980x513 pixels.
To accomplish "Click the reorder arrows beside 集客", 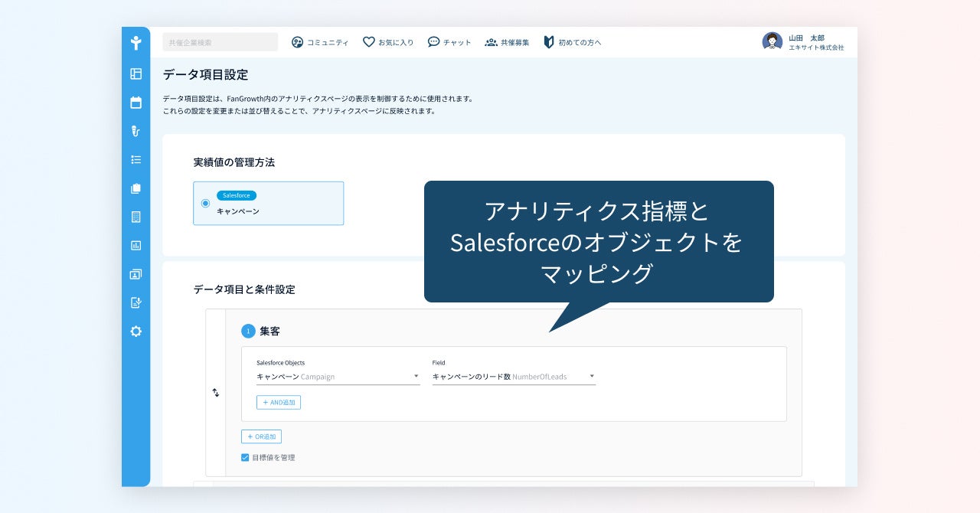I will (215, 392).
